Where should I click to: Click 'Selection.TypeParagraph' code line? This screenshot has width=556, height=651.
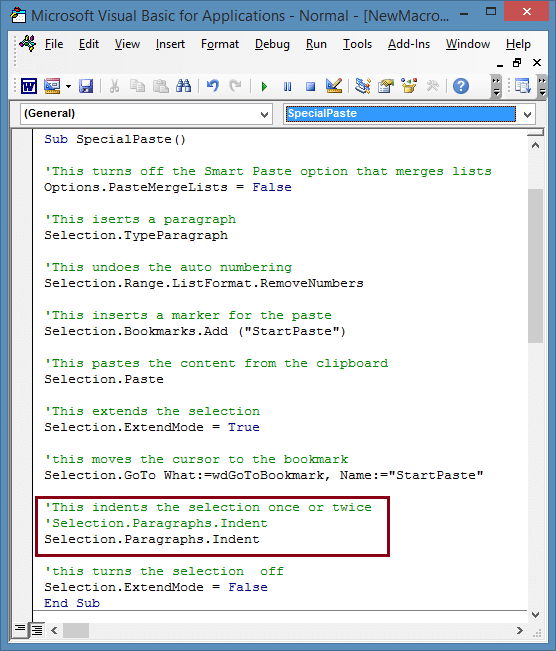(136, 235)
